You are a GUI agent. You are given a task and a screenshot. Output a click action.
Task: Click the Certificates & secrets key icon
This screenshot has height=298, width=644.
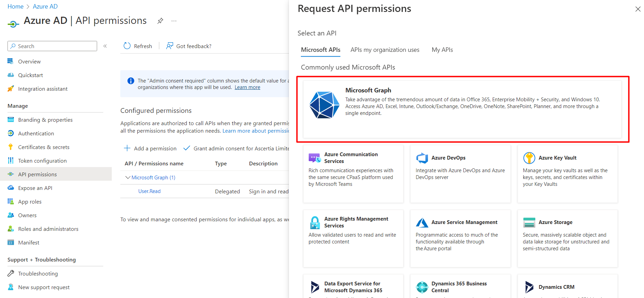11,147
